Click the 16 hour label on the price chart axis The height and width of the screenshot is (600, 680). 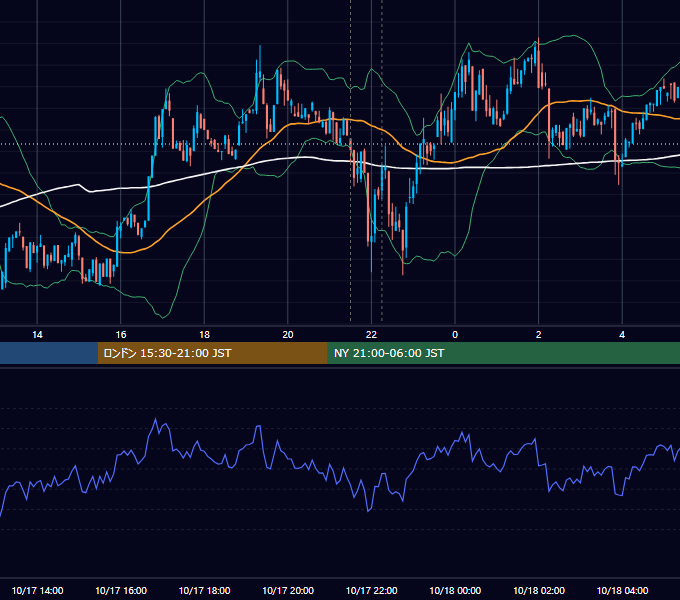click(x=121, y=335)
